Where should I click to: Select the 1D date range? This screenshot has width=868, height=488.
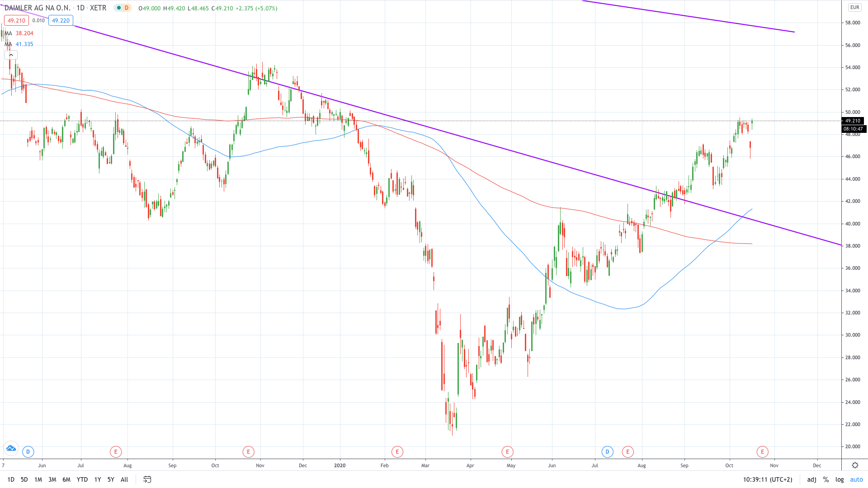tap(11, 479)
